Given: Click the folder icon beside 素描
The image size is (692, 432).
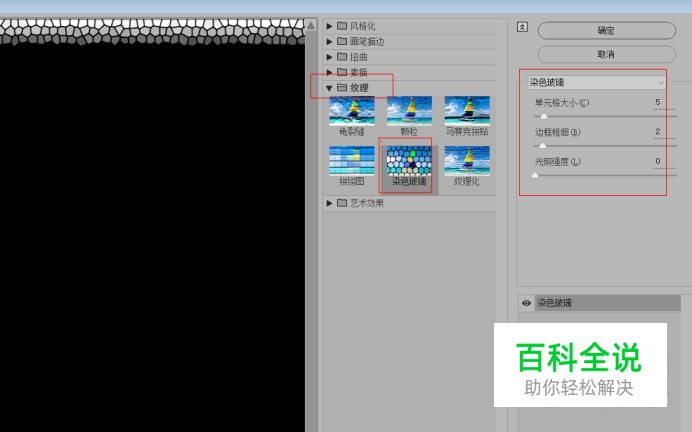Looking at the screenshot, I should (x=342, y=71).
